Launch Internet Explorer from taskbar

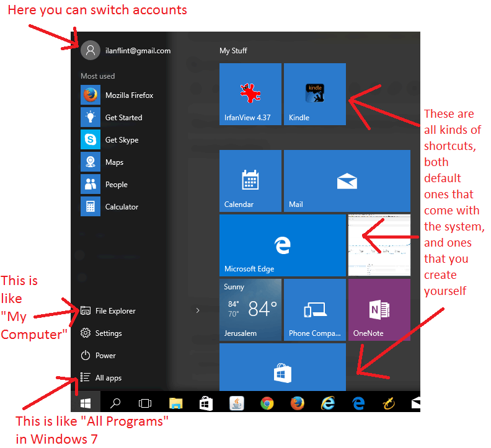click(x=328, y=403)
